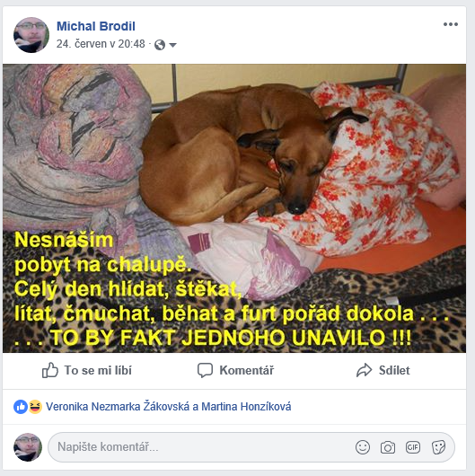Open the dog photo in viewer
This screenshot has height=476, width=475.
(x=234, y=208)
